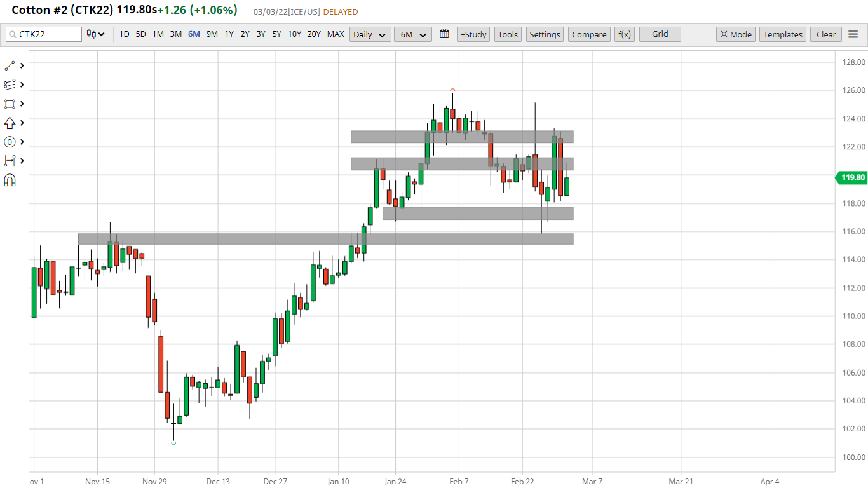The height and width of the screenshot is (488, 868).
Task: Click the 'Dec 13' date axis label
Action: (218, 482)
